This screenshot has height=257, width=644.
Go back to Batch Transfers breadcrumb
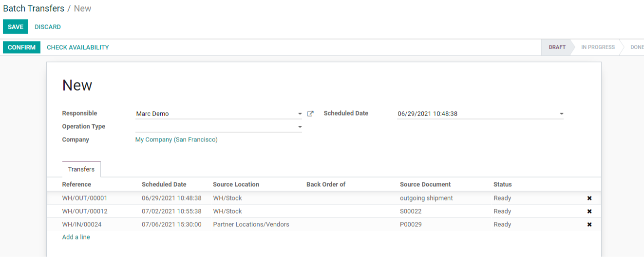point(34,8)
